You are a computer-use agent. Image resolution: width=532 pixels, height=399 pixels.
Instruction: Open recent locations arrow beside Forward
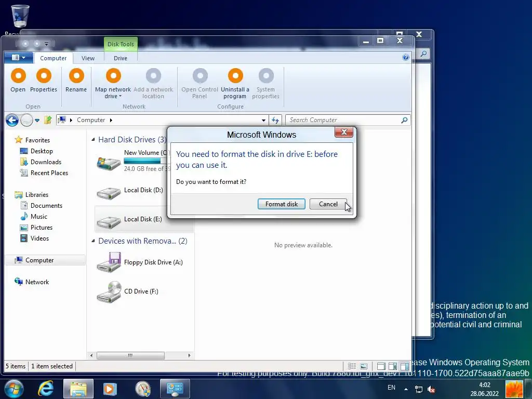[x=37, y=120]
